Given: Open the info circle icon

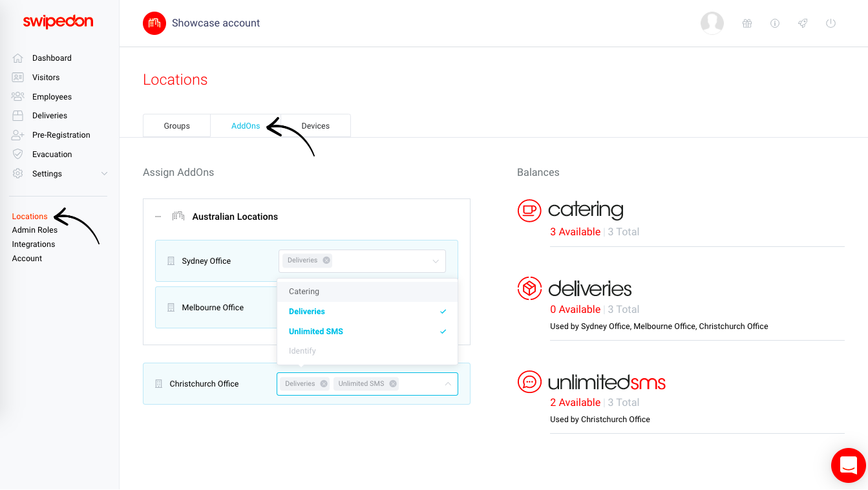Looking at the screenshot, I should (775, 23).
